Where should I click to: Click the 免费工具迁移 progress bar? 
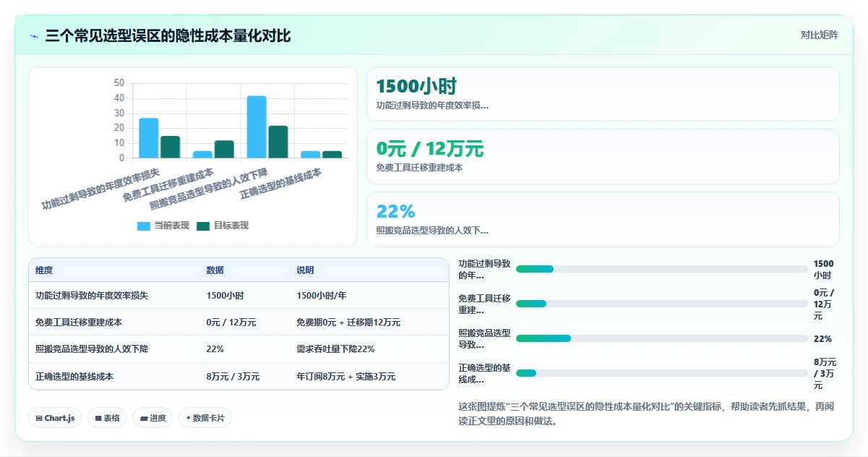[661, 304]
